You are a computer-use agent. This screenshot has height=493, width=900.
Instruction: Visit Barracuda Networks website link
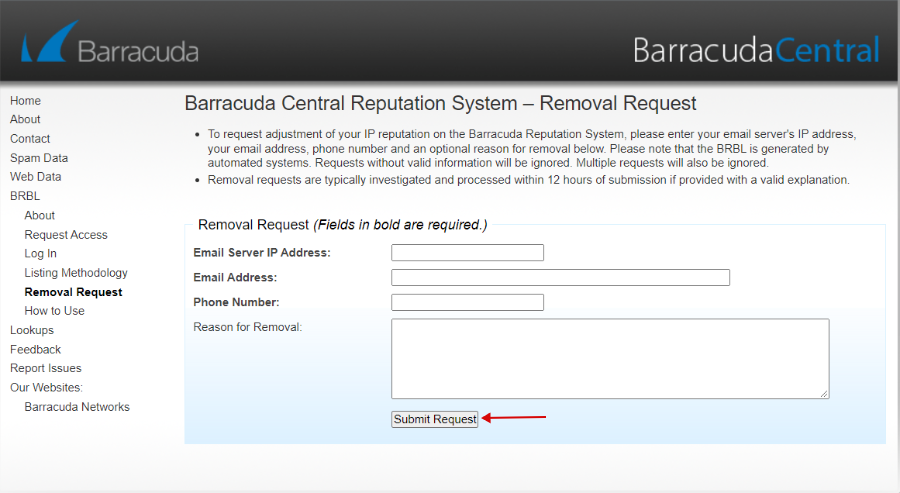[77, 407]
